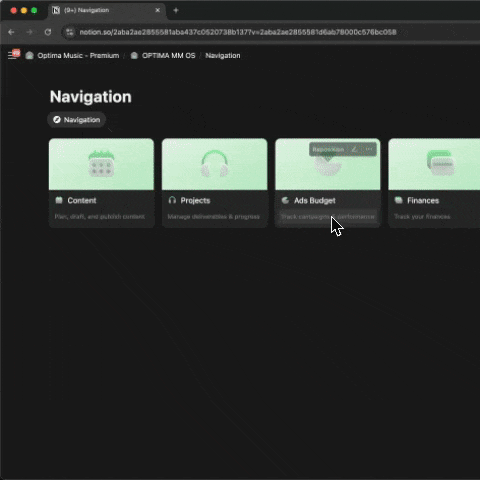480x480 pixels.
Task: Reload the page with refresh icon
Action: coord(48,32)
